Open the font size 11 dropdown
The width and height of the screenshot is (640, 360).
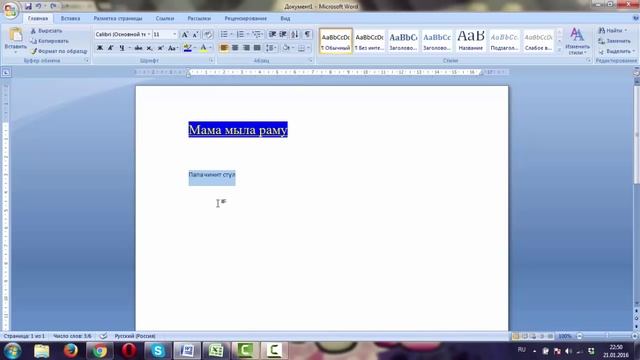point(175,34)
